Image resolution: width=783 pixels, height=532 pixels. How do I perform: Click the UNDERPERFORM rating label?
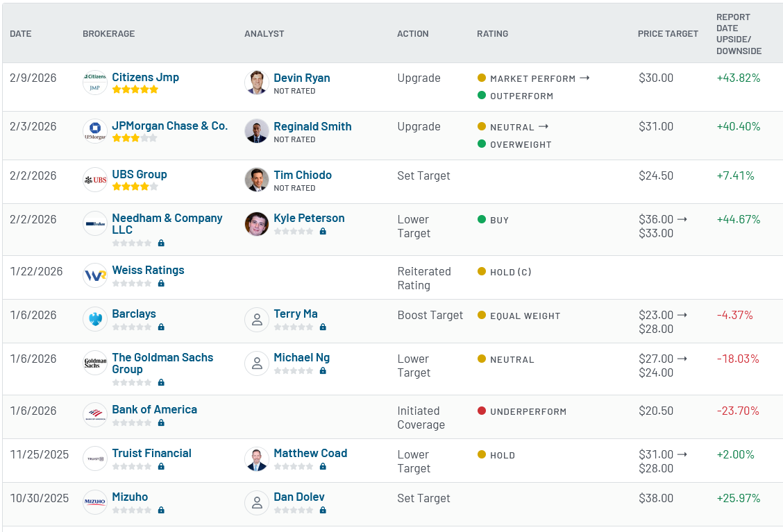528,412
